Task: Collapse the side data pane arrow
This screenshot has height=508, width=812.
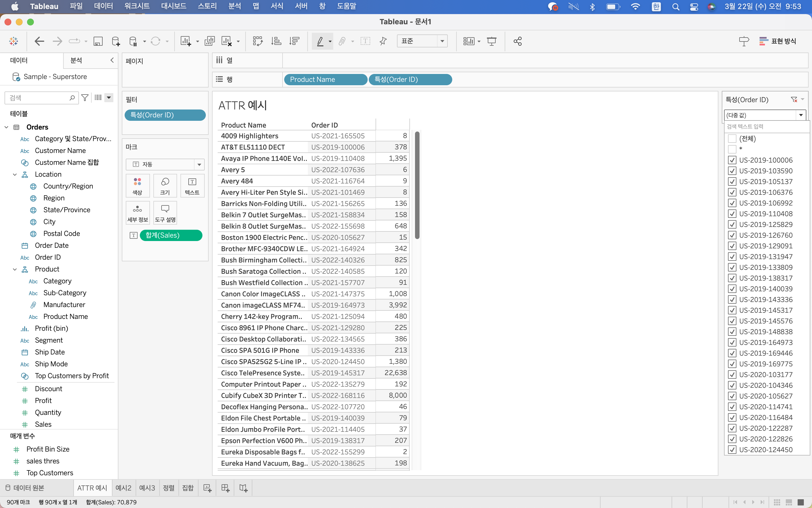Action: pyautogui.click(x=112, y=60)
